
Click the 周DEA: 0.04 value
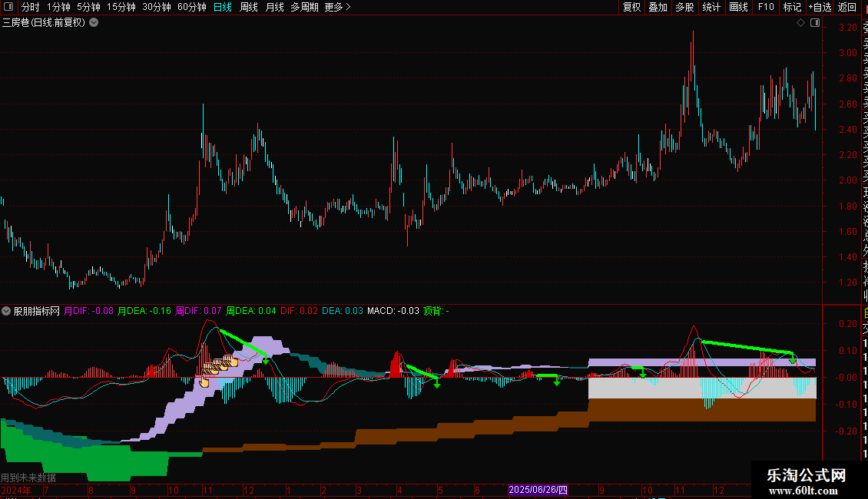coord(251,311)
